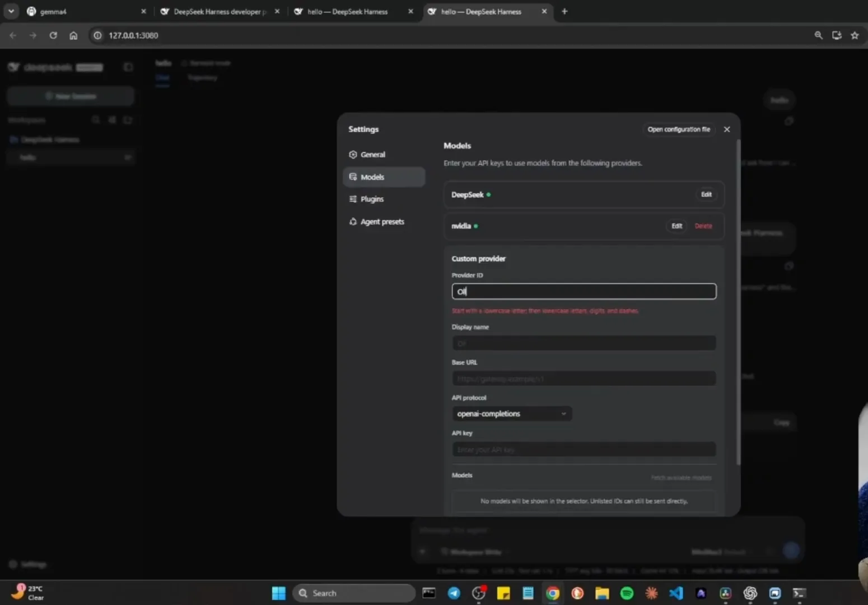Open the tab search dropdown chevron
This screenshot has width=868, height=605.
pos(11,11)
